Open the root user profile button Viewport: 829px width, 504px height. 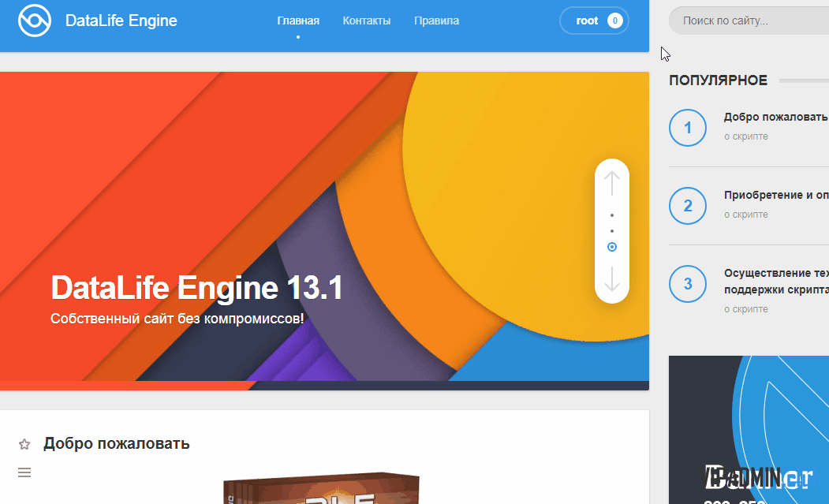(x=594, y=21)
